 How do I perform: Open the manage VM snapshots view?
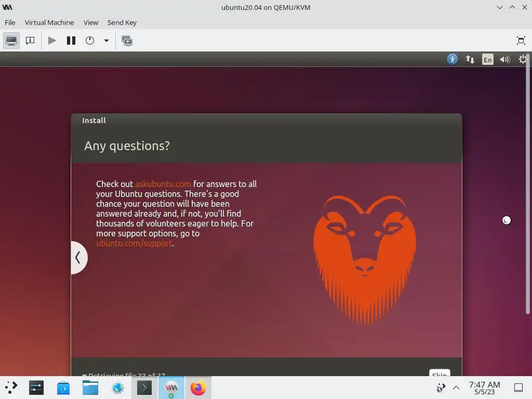pos(127,41)
